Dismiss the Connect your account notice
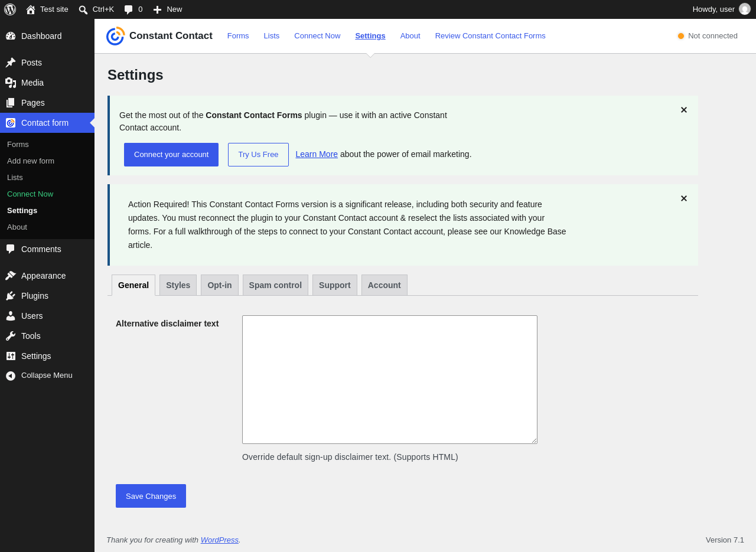Image resolution: width=756 pixels, height=552 pixels. click(x=684, y=110)
